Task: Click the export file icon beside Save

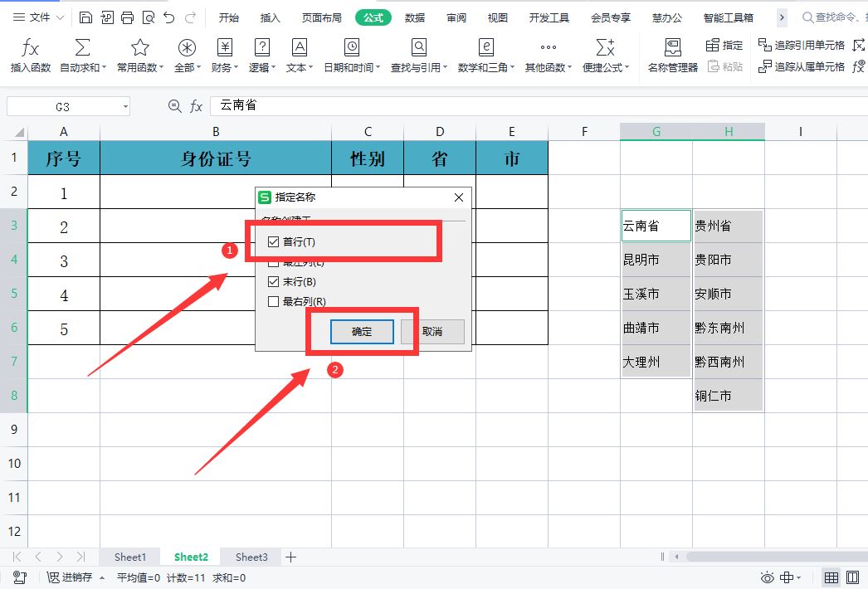Action: pos(107,17)
